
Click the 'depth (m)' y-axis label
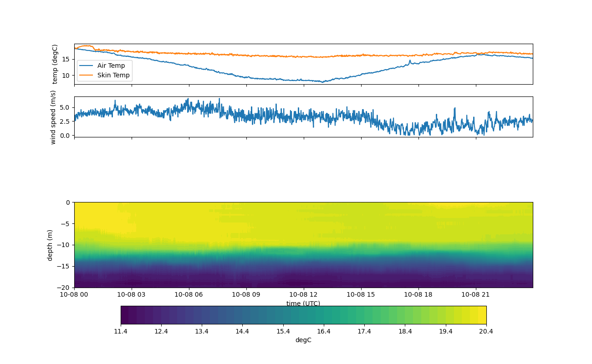(50, 245)
